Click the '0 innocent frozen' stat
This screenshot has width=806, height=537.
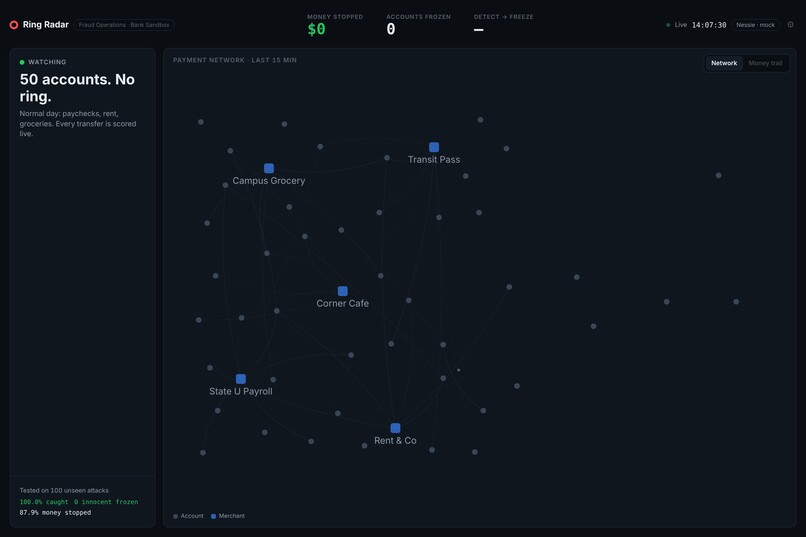click(x=106, y=502)
